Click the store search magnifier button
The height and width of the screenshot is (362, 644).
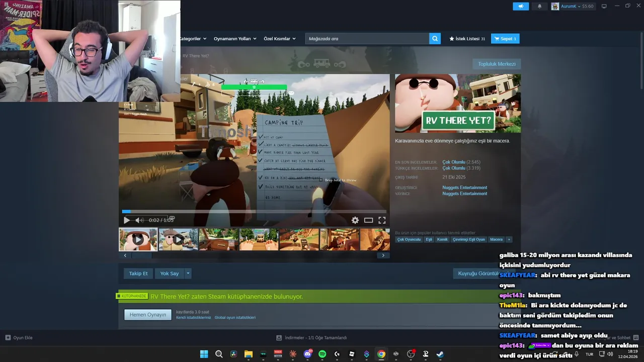pos(435,39)
